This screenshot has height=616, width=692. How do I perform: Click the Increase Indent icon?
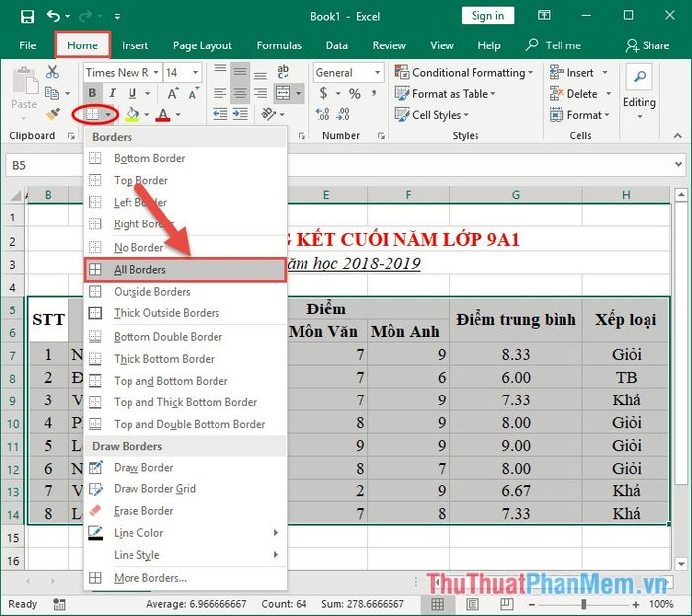(240, 114)
